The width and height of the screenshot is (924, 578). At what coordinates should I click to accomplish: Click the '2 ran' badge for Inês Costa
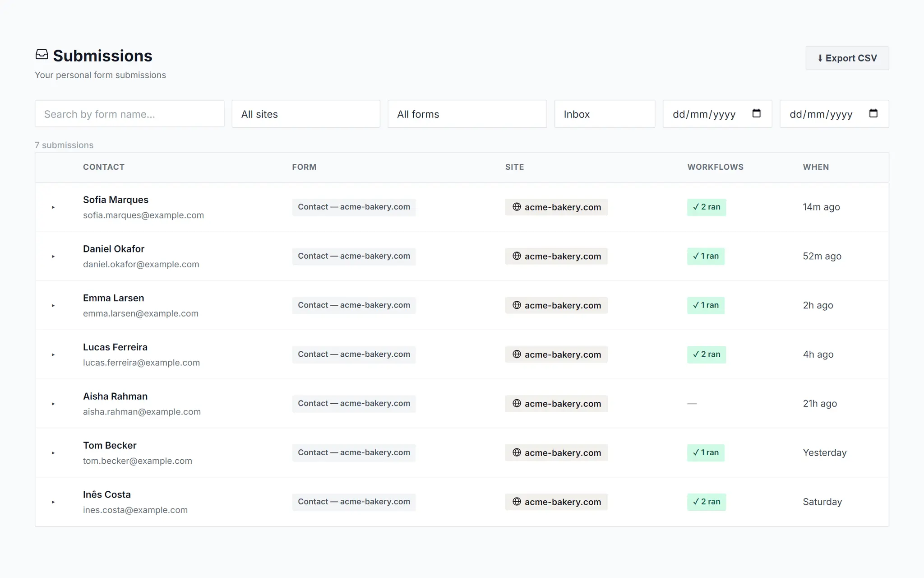point(707,502)
